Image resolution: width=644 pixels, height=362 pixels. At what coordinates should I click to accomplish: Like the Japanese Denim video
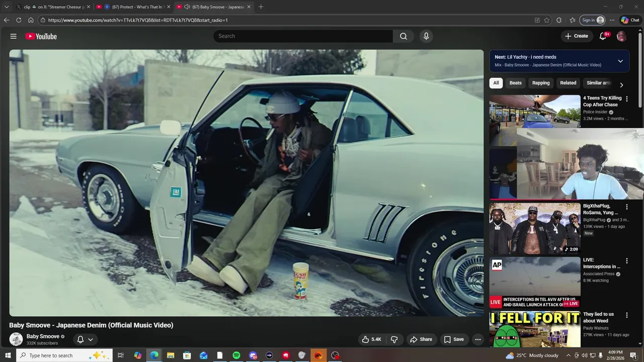coord(371,339)
